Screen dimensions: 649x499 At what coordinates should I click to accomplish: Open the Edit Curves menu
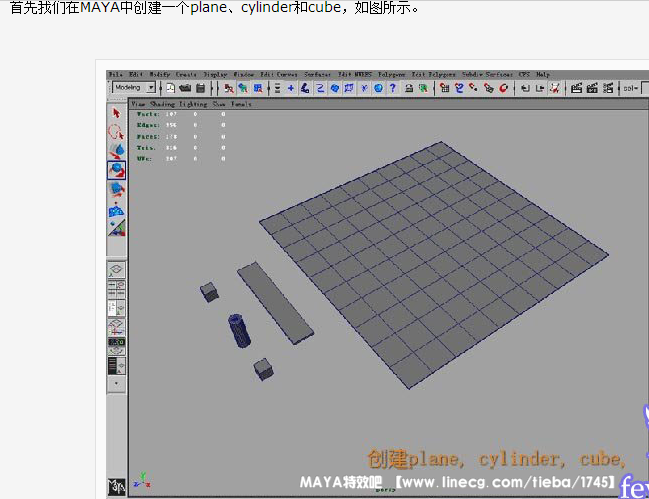[279, 74]
